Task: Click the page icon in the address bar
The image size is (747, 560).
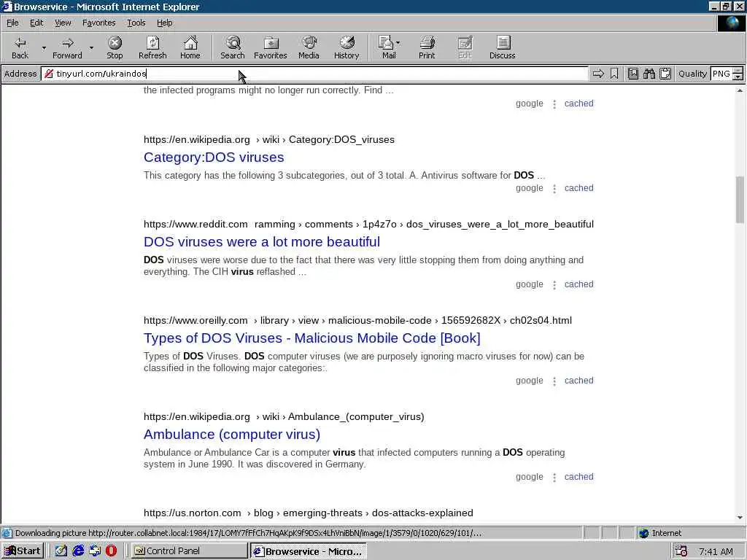Action: coord(49,74)
